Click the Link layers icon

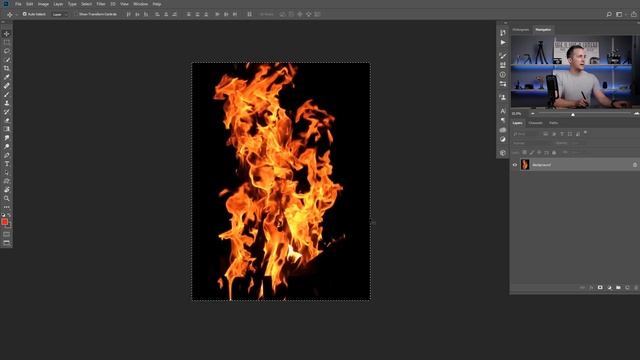(582, 288)
